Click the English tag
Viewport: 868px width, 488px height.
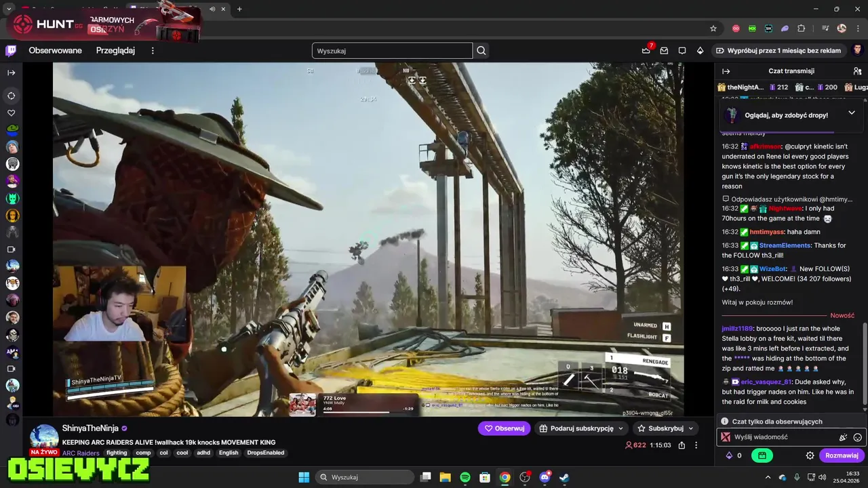(x=229, y=453)
